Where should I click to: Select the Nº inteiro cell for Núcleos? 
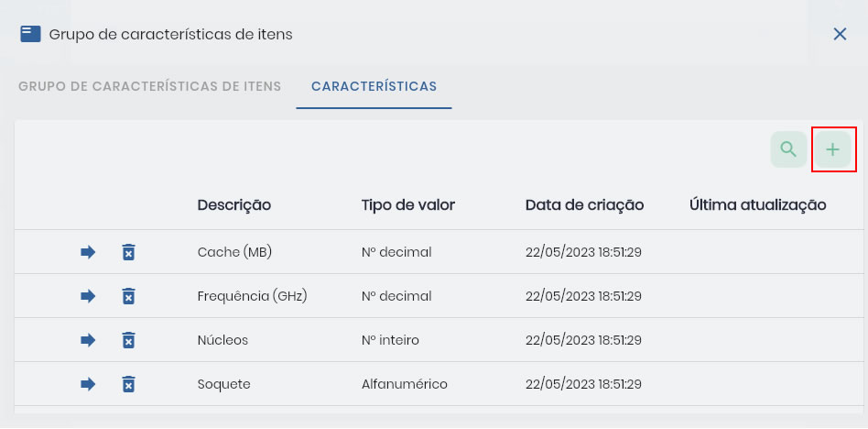pos(390,340)
